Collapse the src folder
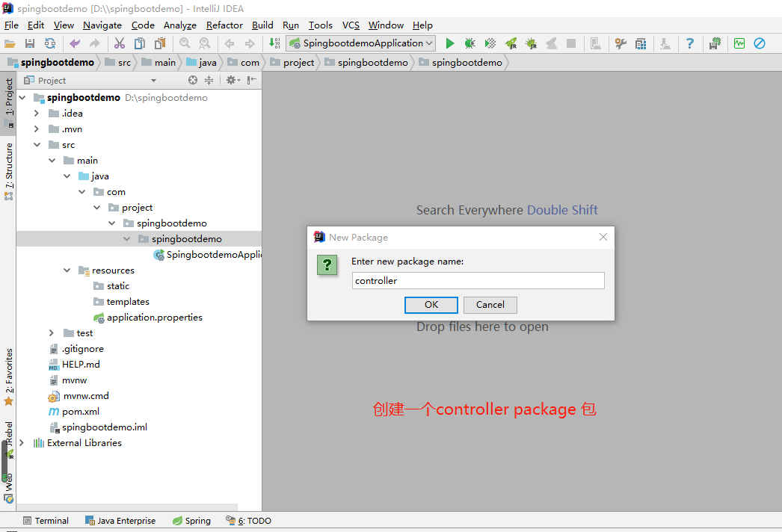The height and width of the screenshot is (532, 782). (x=37, y=145)
